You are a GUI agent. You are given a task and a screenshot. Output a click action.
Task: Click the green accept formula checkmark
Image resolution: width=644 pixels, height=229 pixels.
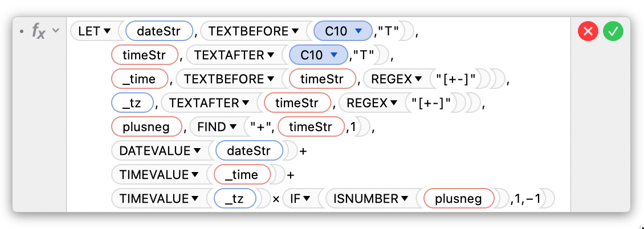[613, 31]
